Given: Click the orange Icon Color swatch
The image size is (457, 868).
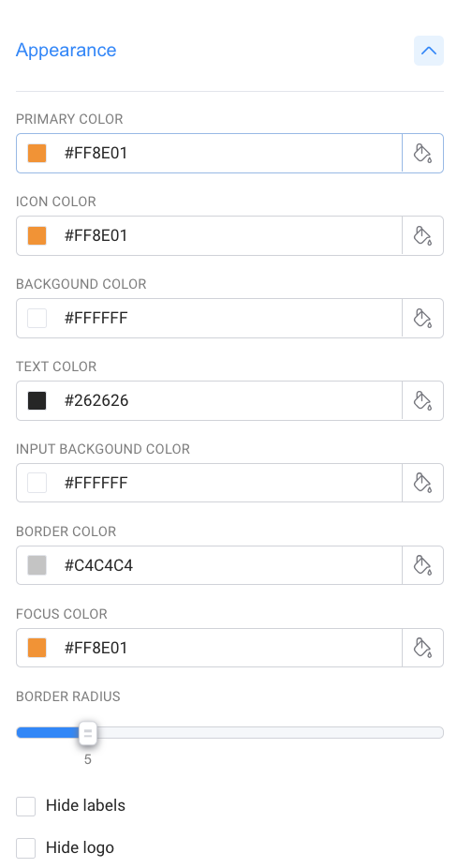Looking at the screenshot, I should click(x=37, y=236).
